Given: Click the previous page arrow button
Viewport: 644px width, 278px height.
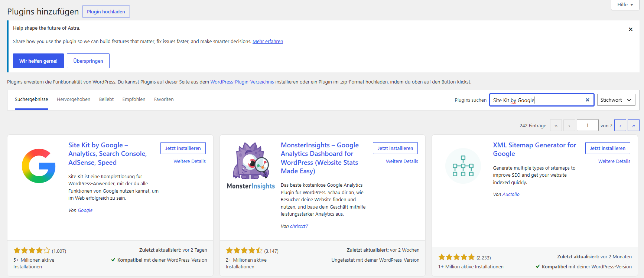Looking at the screenshot, I should (x=569, y=125).
